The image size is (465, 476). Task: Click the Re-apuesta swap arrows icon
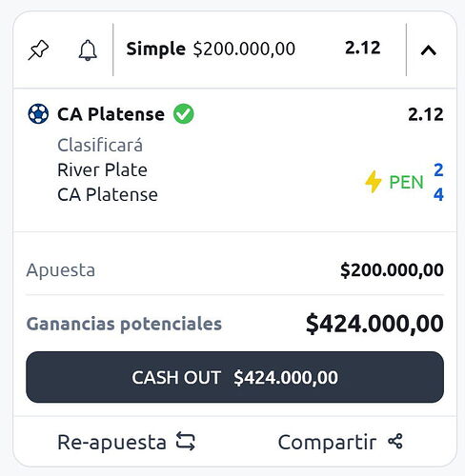point(186,442)
